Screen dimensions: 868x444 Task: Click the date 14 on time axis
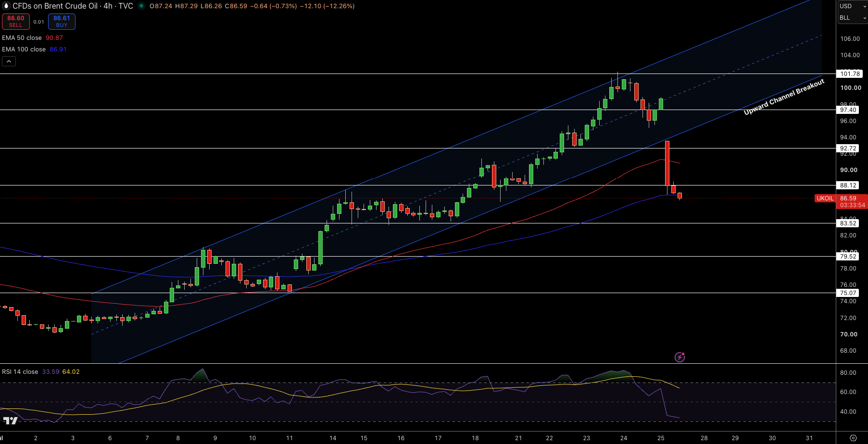tap(333, 438)
